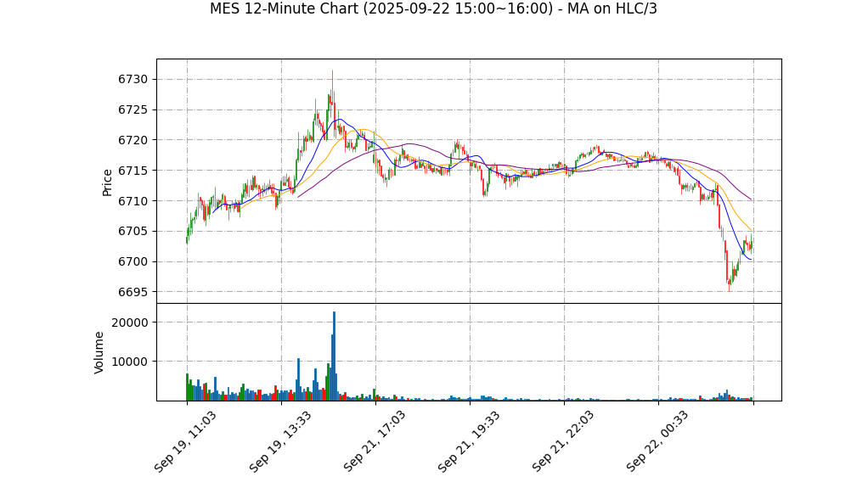This screenshot has width=868, height=488.
Task: Click the 6730 price axis label
Action: pyautogui.click(x=132, y=80)
